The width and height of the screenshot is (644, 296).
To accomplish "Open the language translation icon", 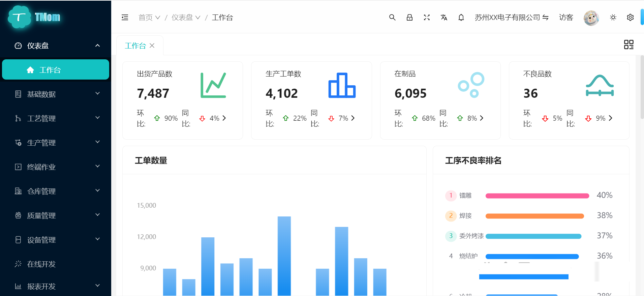I will [x=444, y=18].
